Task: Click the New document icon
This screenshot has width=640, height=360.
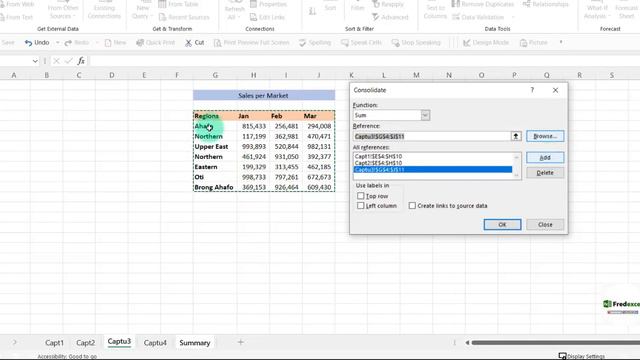Action: click(108, 42)
